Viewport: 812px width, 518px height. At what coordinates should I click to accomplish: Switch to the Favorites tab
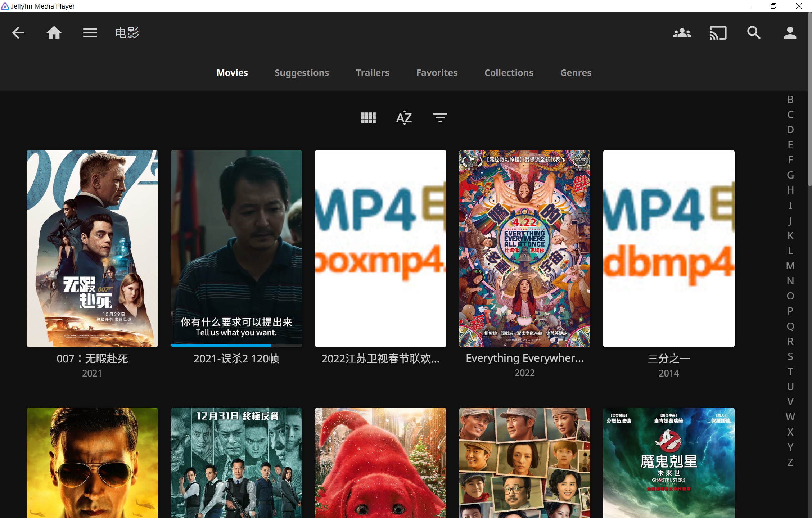437,73
